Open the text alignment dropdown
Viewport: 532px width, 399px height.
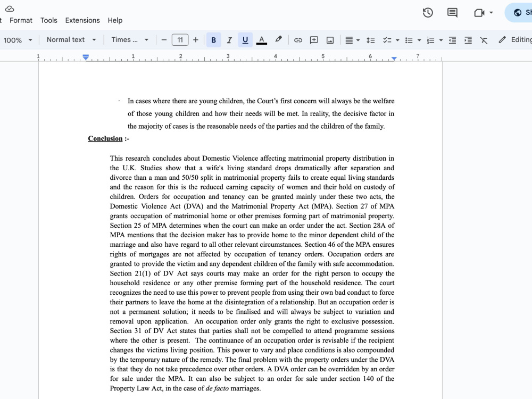(x=352, y=40)
